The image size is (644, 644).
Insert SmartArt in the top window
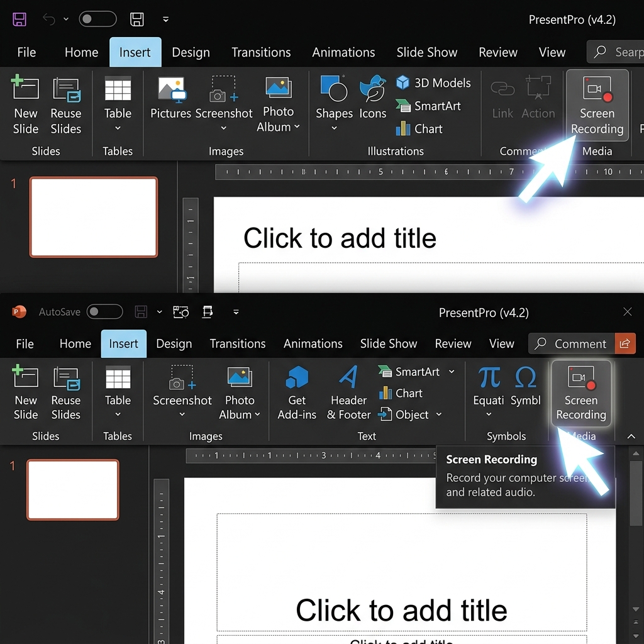coord(428,106)
